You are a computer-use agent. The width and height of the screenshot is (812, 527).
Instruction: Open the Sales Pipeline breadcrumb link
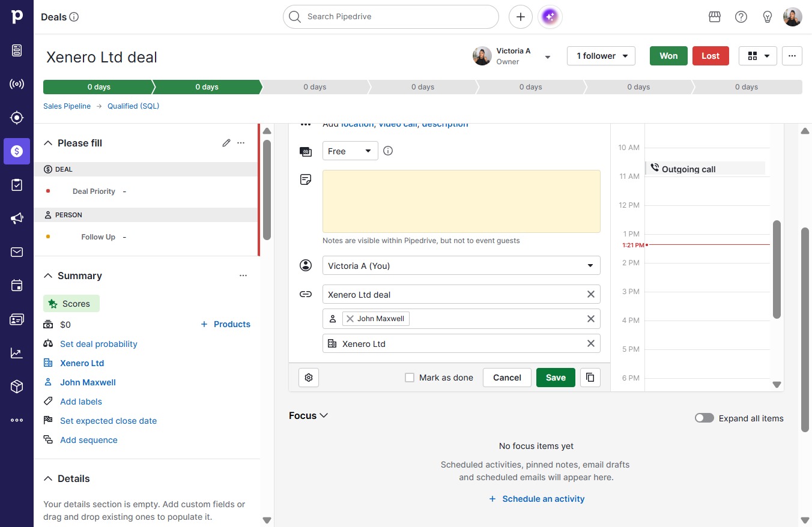(x=67, y=106)
